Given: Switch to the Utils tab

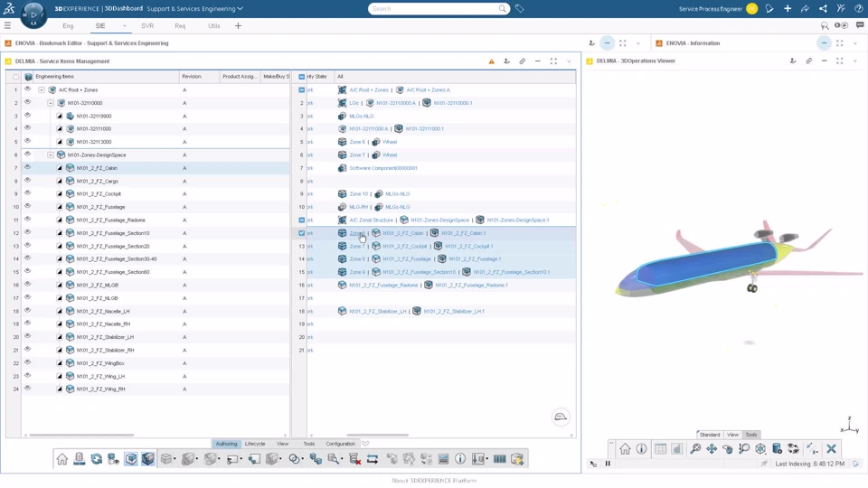Looking at the screenshot, I should 213,26.
